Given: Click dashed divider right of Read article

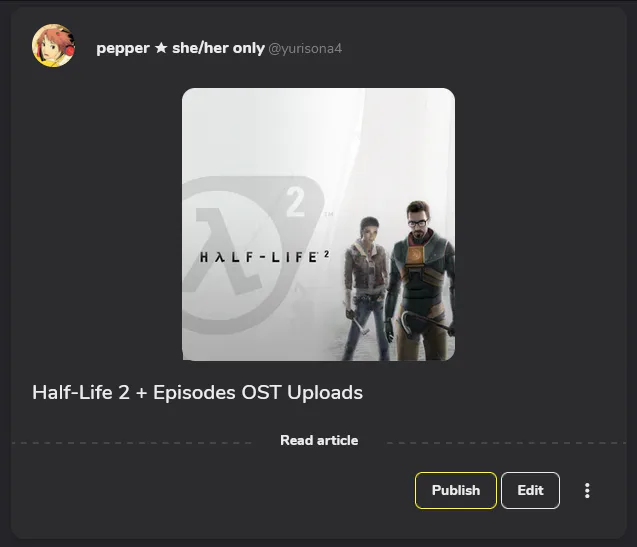Looking at the screenshot, I should click(506, 443).
